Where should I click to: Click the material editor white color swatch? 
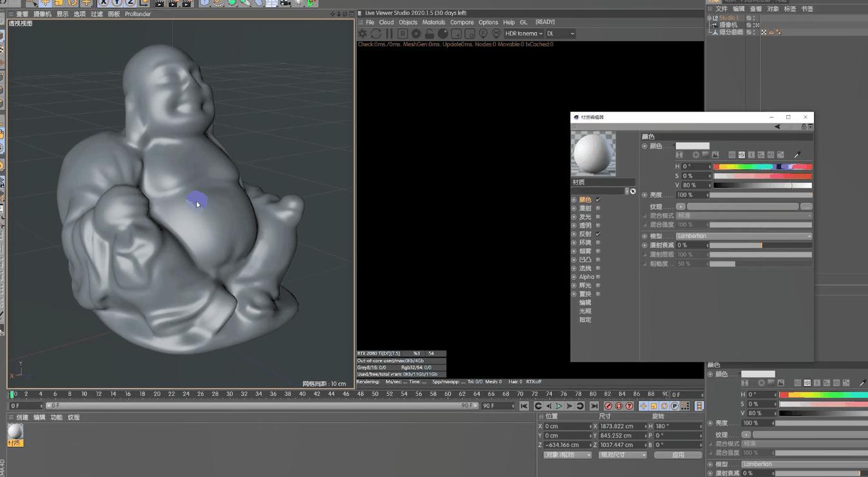click(692, 146)
